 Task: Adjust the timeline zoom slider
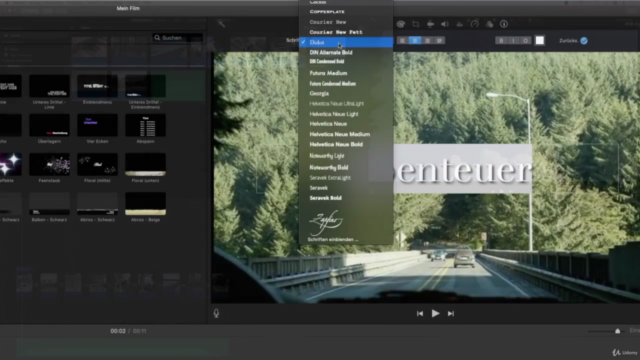point(617,331)
